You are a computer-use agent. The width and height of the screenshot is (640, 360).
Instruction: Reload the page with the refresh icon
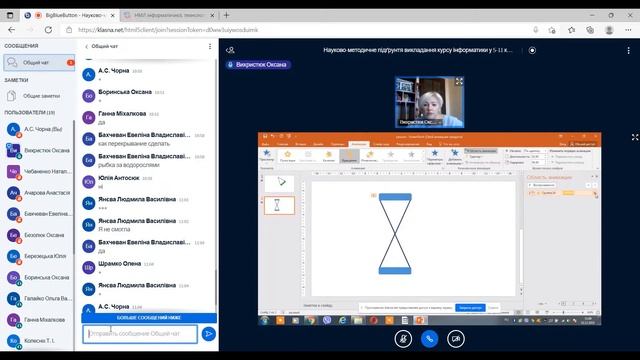pyautogui.click(x=48, y=30)
